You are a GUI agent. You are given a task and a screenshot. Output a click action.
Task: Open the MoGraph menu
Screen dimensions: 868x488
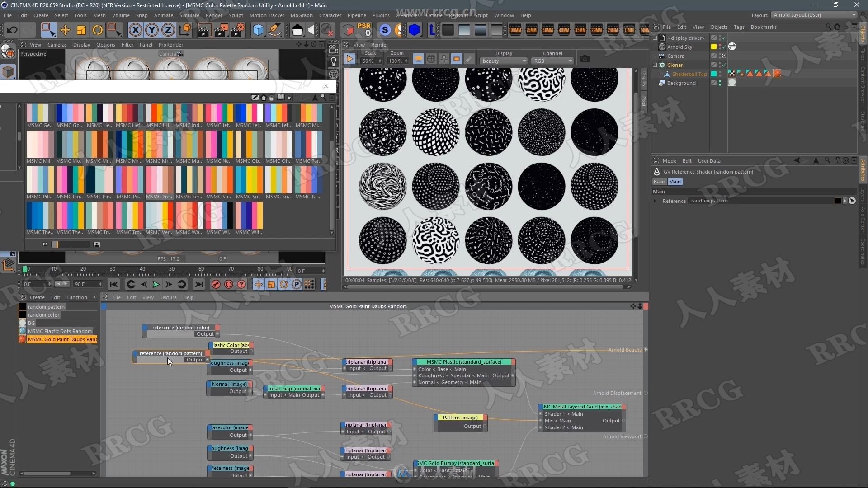pyautogui.click(x=302, y=15)
